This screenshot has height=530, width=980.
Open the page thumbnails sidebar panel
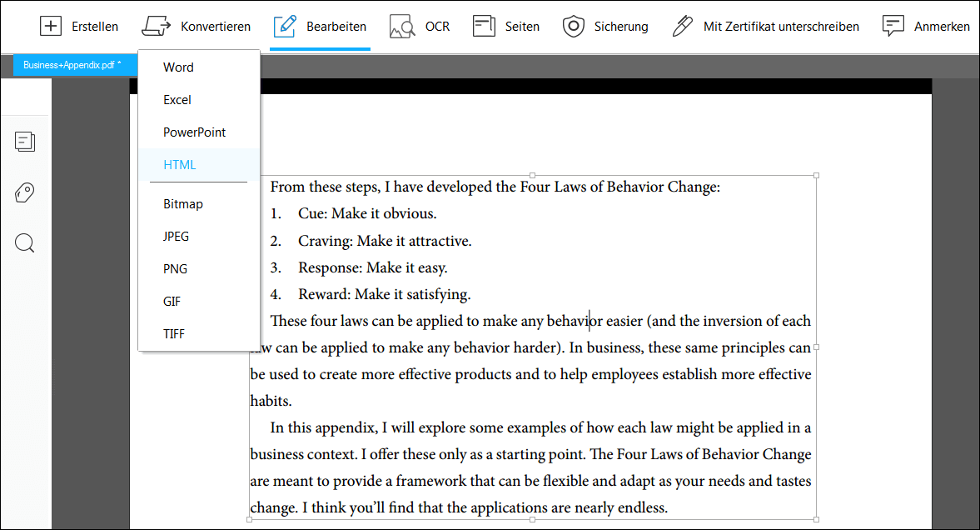coord(25,142)
